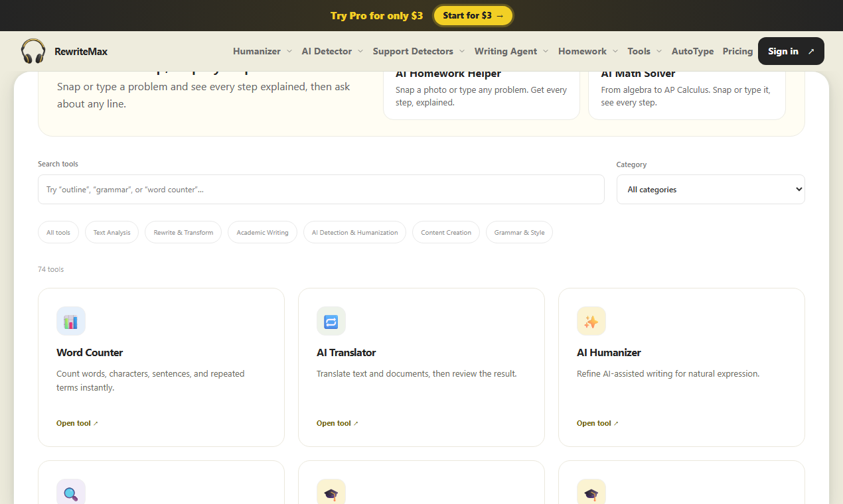Go to AutoType in the navigation
This screenshot has height=504, width=843.
[692, 51]
